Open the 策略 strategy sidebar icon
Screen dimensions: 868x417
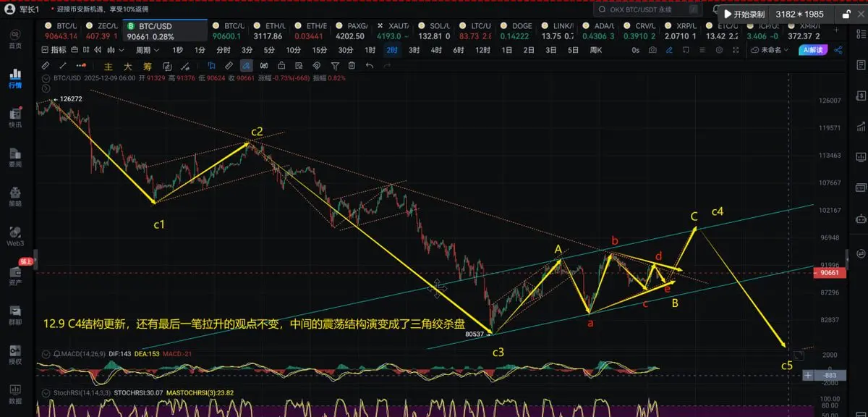click(15, 195)
